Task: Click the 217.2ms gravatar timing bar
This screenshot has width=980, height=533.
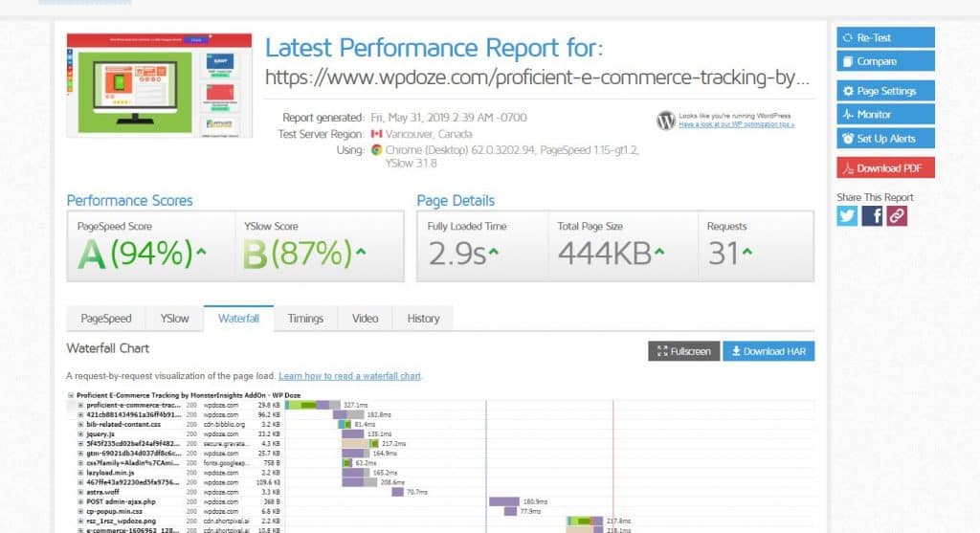Action: click(x=360, y=444)
